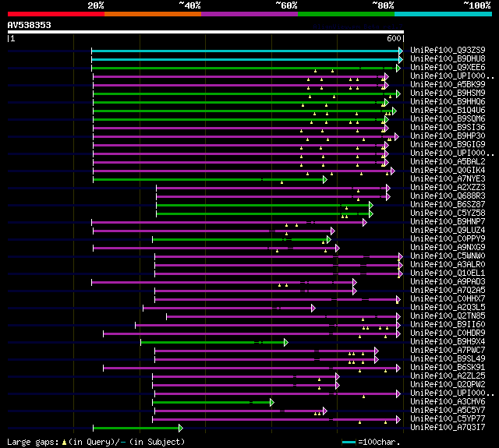Click the red 20% identity legend segment
Image resolution: width=499 pixels, height=448 pixels.
(56, 14)
